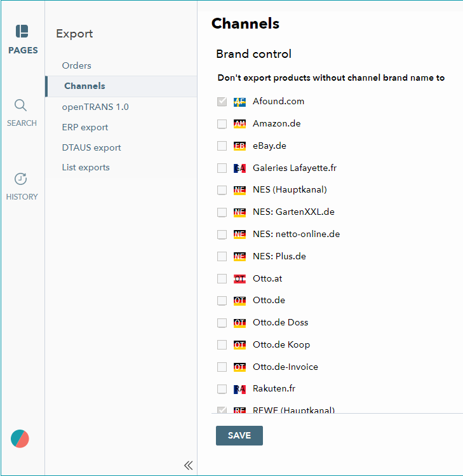Open the Pages panel icon
Image resolution: width=463 pixels, height=476 pixels.
22,31
